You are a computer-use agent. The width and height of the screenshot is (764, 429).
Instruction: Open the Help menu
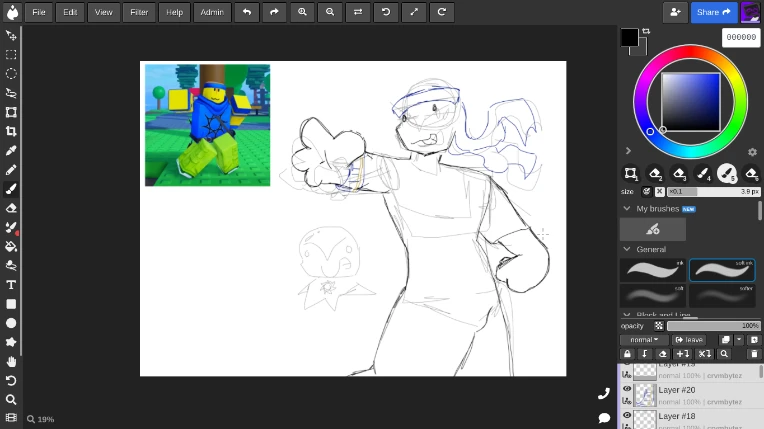click(x=174, y=12)
